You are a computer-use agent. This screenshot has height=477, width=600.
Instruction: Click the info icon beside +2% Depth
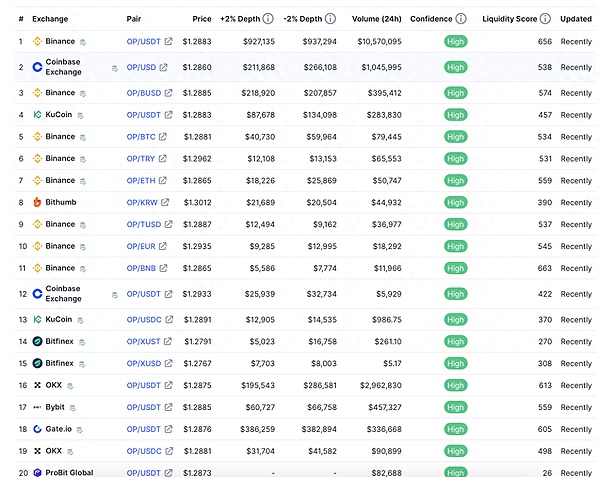pyautogui.click(x=268, y=19)
